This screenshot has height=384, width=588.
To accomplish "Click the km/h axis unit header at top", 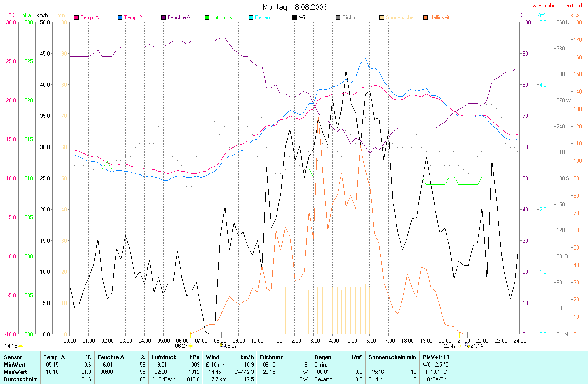I will 42,15.
